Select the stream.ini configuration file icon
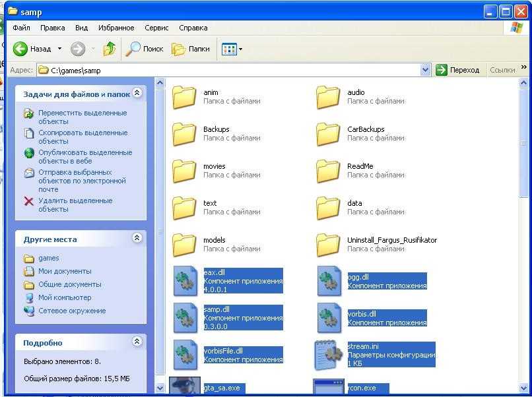532x397 pixels. (x=328, y=355)
